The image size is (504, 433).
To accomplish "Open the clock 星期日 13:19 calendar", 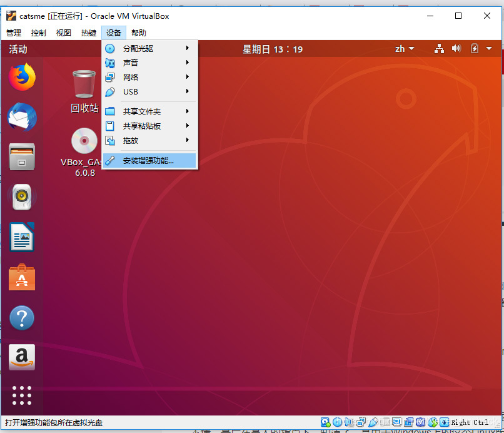I will [x=273, y=49].
